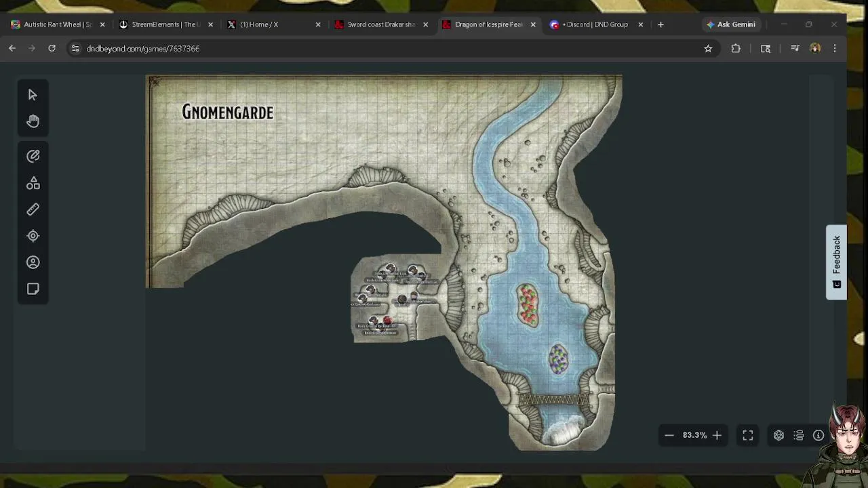
Task: Zoom in the map with plus
Action: pos(717,435)
